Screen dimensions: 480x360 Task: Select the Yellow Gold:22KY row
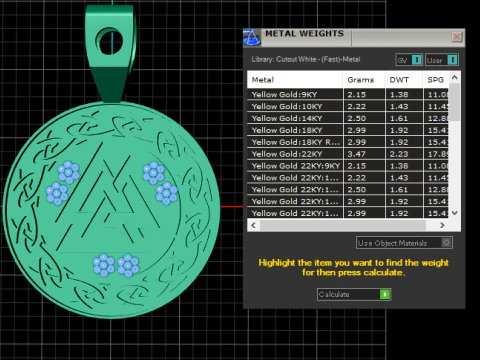(348, 154)
